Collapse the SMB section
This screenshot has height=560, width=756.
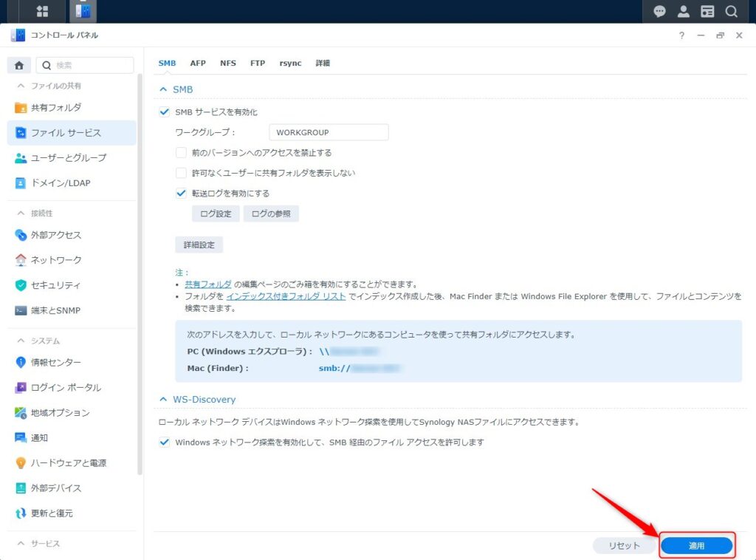tap(163, 89)
